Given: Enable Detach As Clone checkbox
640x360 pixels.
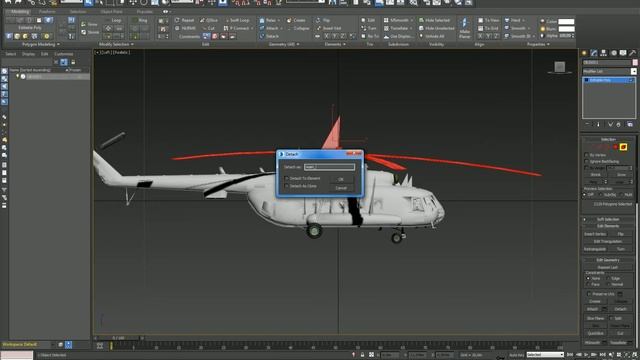Looking at the screenshot, I should pyautogui.click(x=287, y=186).
